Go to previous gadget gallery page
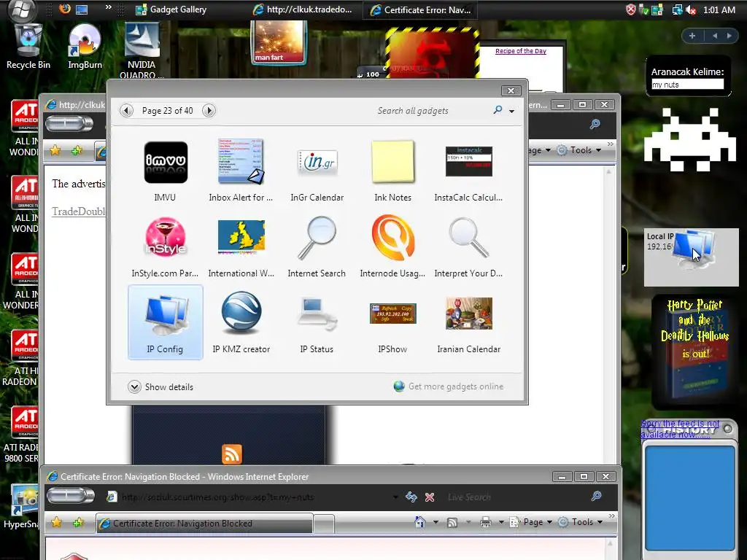Image resolution: width=747 pixels, height=560 pixels. [x=126, y=111]
